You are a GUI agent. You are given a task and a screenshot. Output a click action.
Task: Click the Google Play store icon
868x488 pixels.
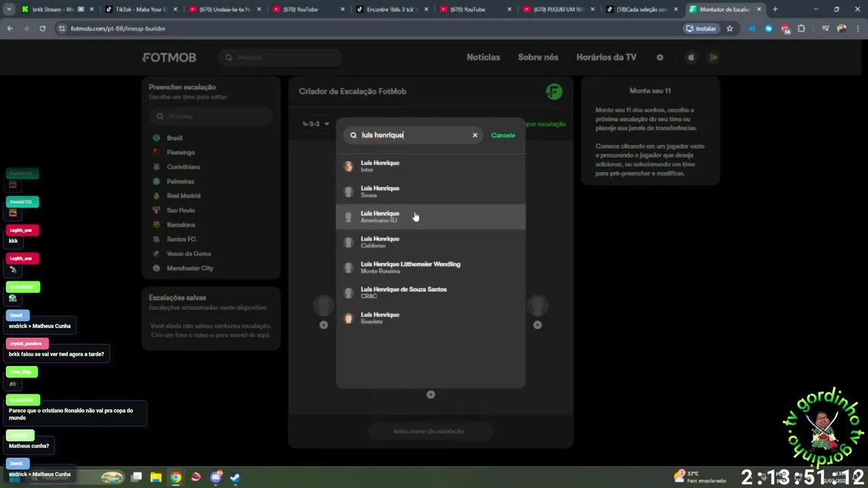713,58
